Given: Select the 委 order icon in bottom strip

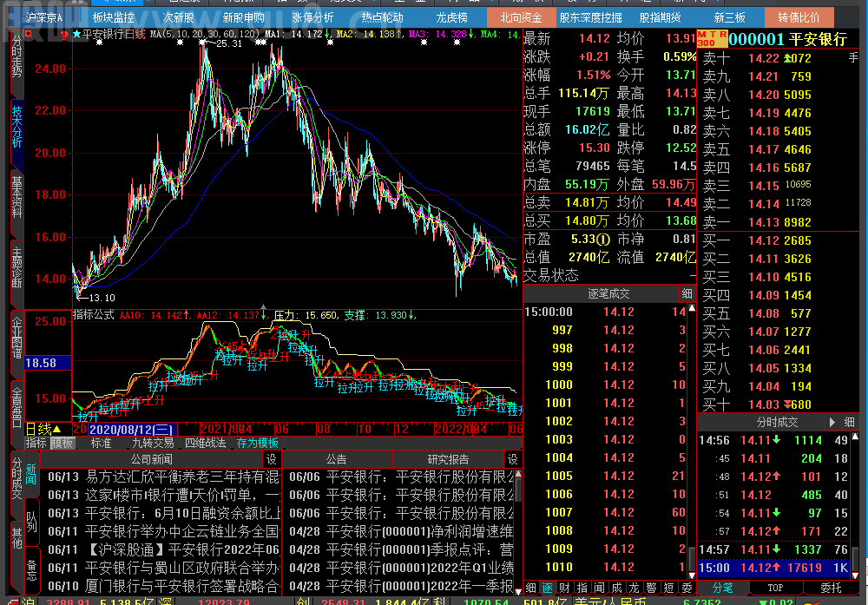Looking at the screenshot, I should 687,588.
